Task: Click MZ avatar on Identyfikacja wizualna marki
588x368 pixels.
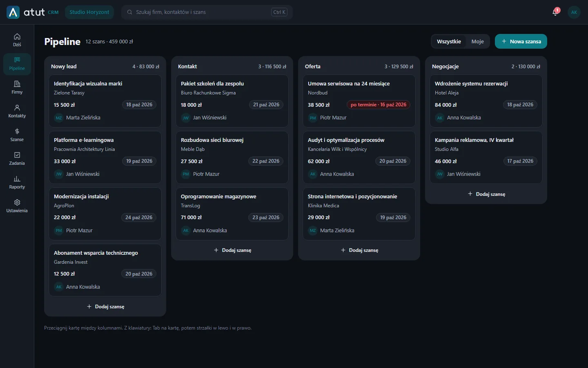Action: point(59,118)
